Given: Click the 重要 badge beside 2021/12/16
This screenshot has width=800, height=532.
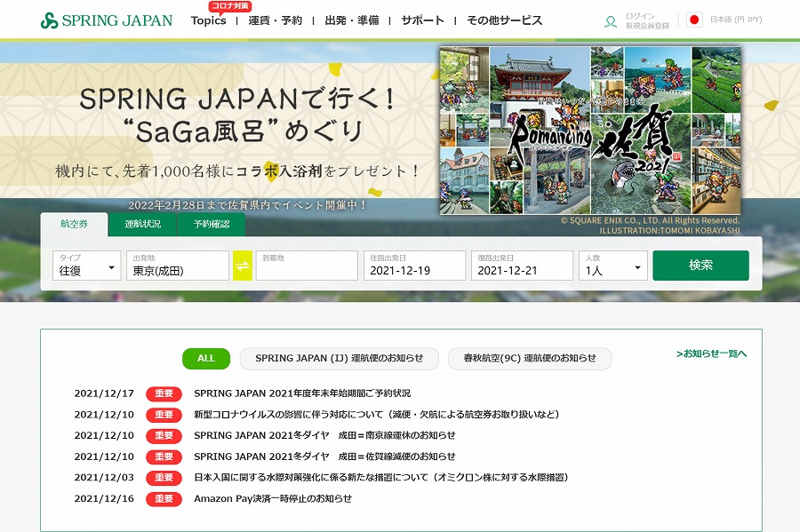Looking at the screenshot, I should pyautogui.click(x=164, y=498).
